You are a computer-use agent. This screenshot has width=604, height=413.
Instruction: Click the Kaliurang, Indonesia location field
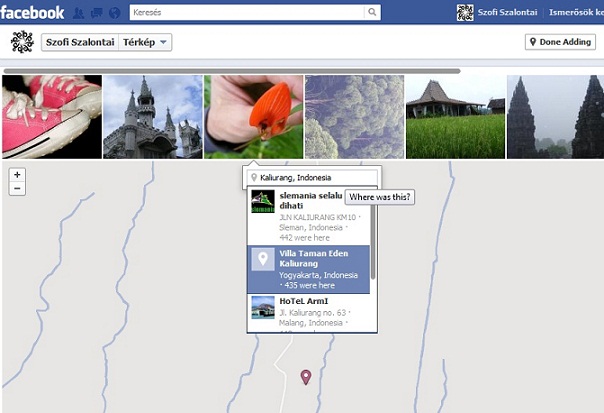[312, 178]
